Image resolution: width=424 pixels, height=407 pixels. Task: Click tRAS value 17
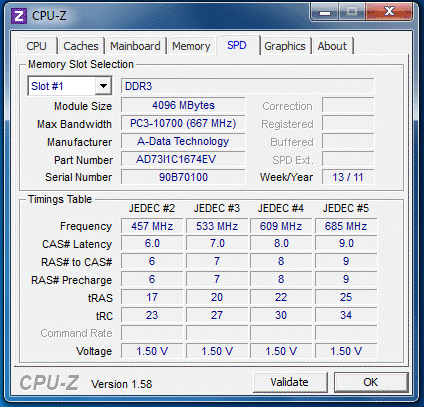tap(152, 297)
